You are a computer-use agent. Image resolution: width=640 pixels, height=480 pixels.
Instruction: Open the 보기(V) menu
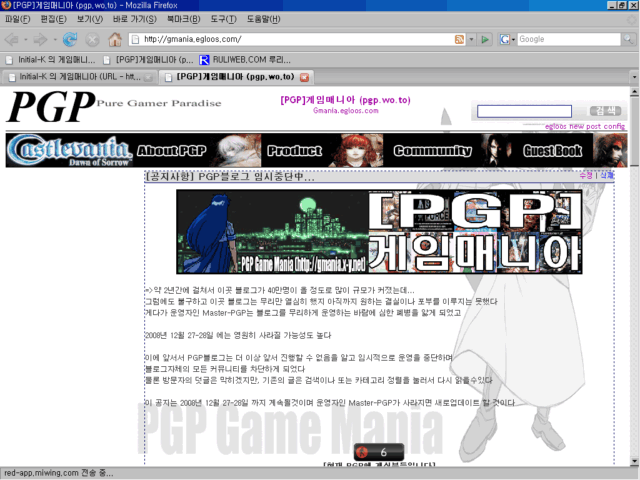click(90, 19)
